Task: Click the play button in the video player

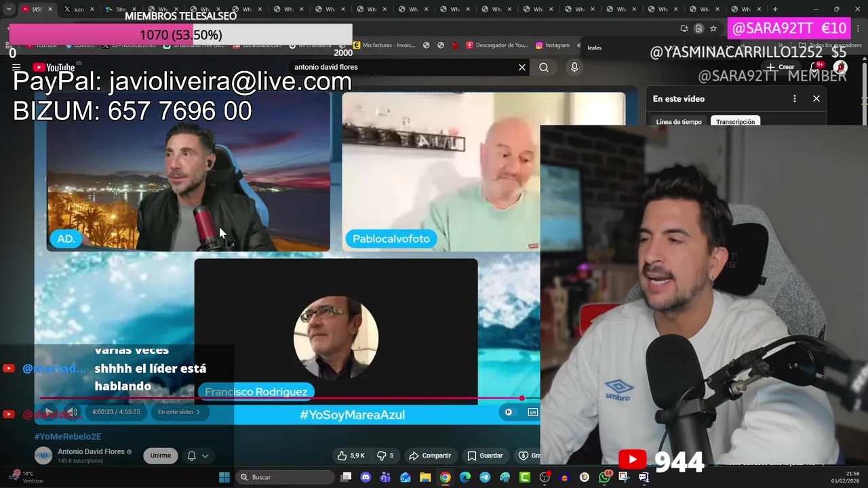Action: coord(49,411)
